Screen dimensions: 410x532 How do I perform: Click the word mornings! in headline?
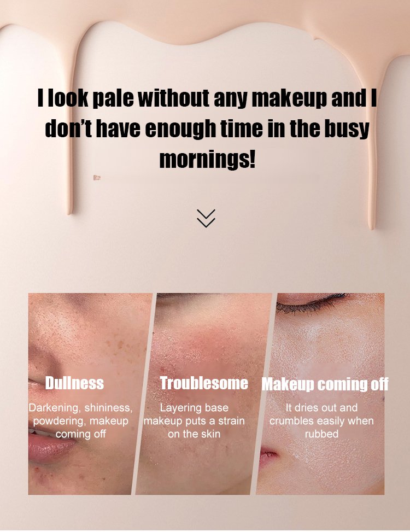[x=207, y=160]
